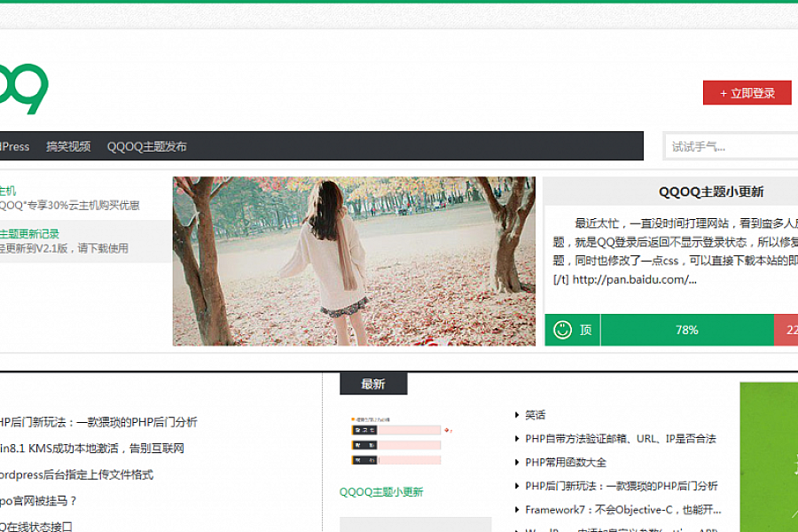Follow the pan.baidu.com download link
Screen dimensions: 798x532
(x=634, y=279)
